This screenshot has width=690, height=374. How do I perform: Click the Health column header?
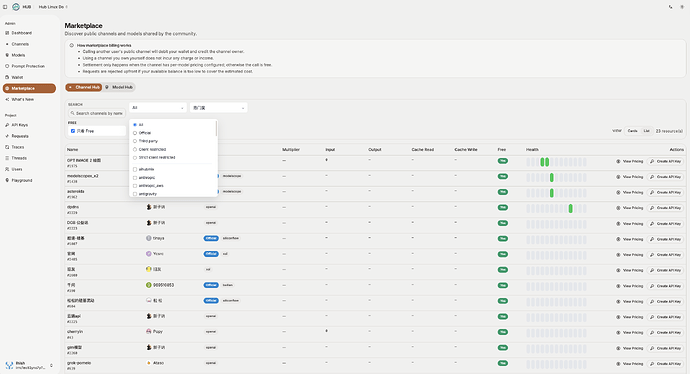click(532, 150)
